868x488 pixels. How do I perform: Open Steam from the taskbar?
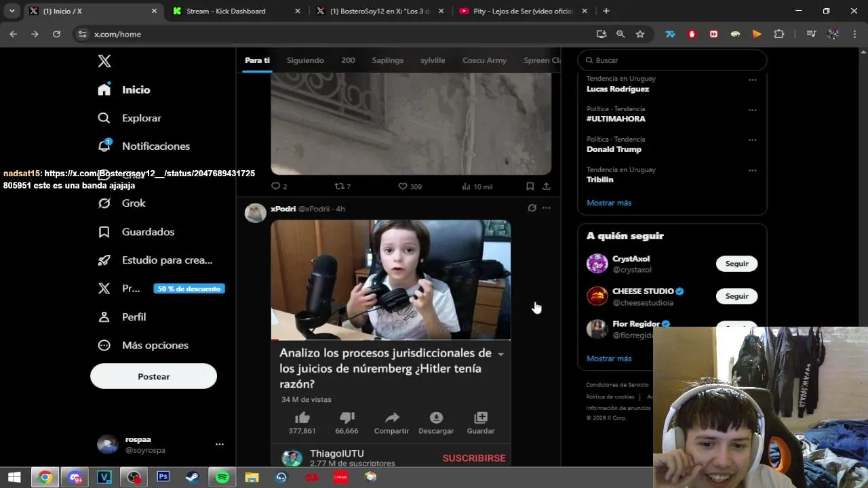pyautogui.click(x=193, y=477)
